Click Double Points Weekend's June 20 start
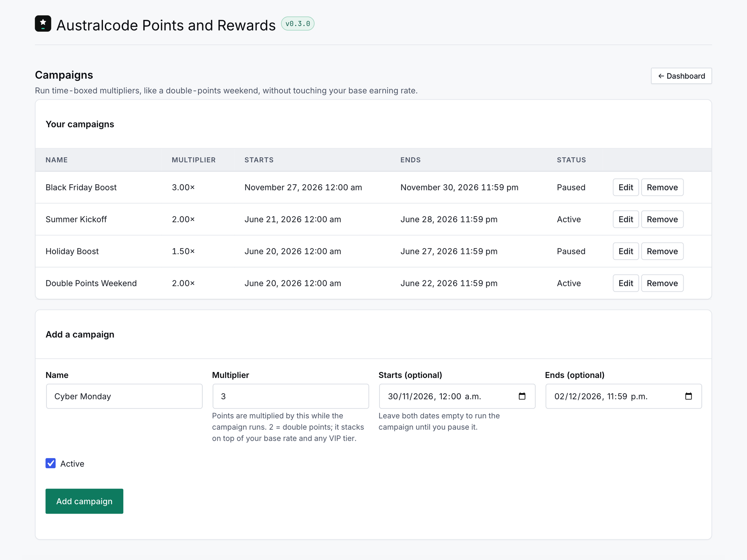747x560 pixels. [293, 283]
